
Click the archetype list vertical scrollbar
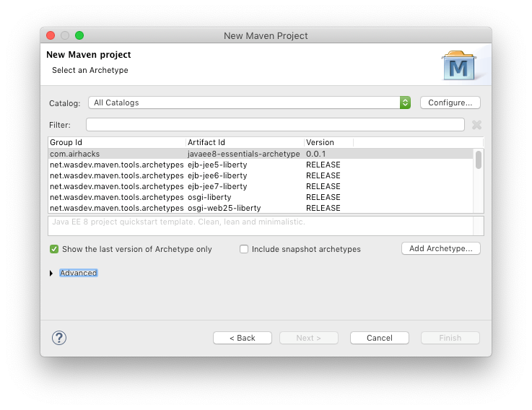coord(479,160)
